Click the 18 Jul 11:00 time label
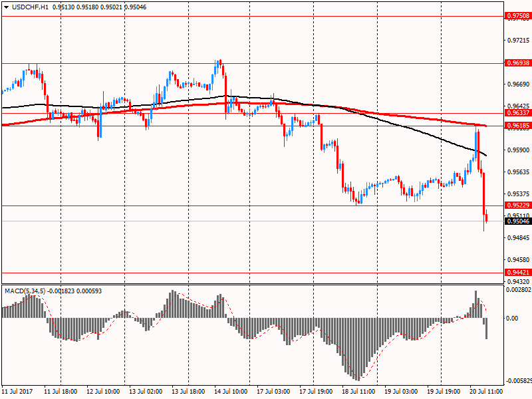The image size is (532, 399). 358,392
